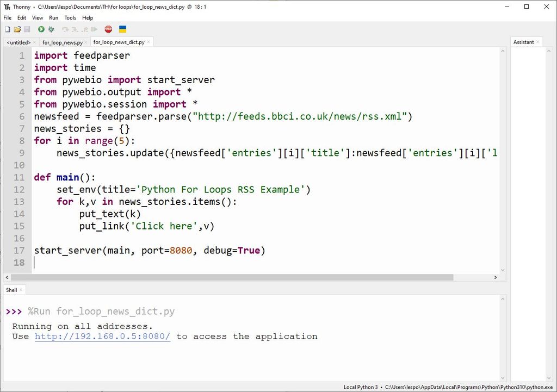Click the Resume debugger icon
The width and height of the screenshot is (557, 392).
[x=94, y=29]
